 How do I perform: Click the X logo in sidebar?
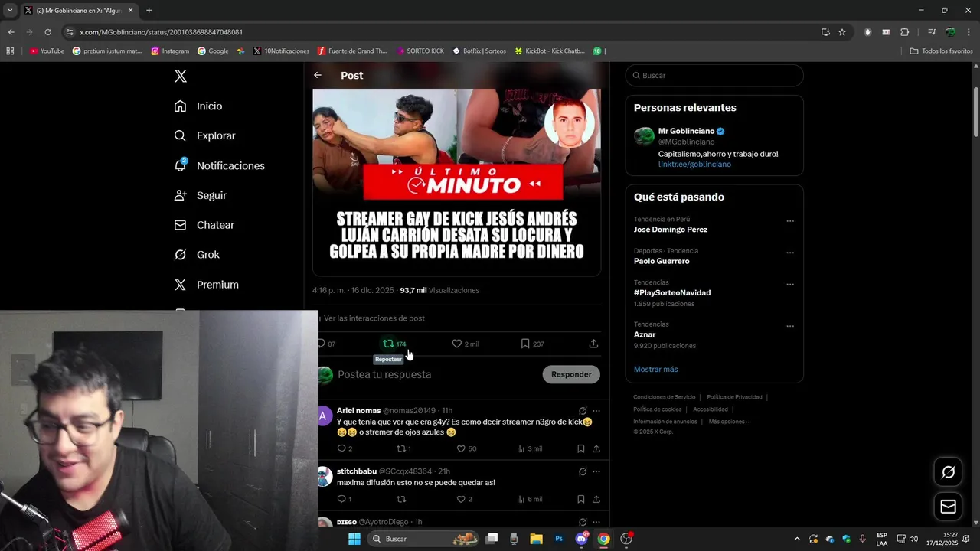coord(181,76)
